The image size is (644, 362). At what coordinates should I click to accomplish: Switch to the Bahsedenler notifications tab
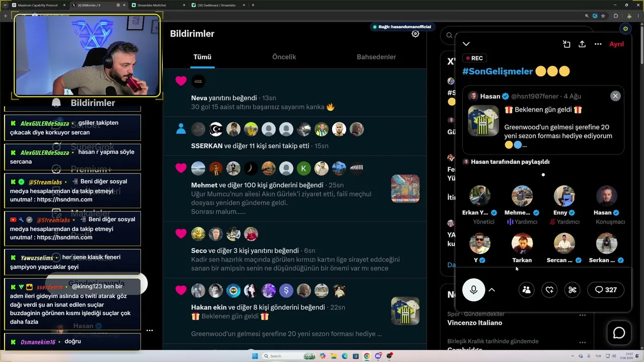376,57
